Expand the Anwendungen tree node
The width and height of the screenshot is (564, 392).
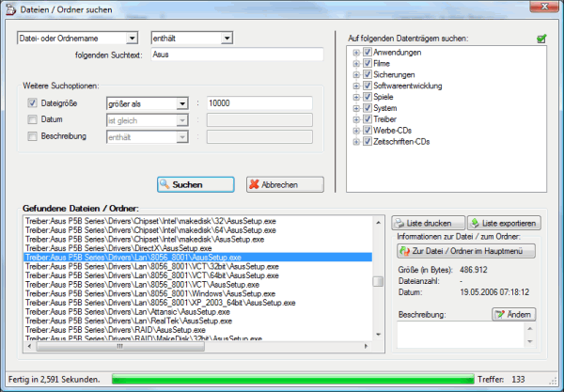356,53
